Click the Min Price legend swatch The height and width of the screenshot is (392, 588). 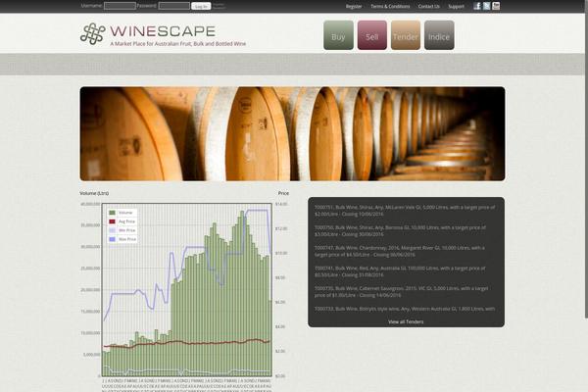coord(112,230)
